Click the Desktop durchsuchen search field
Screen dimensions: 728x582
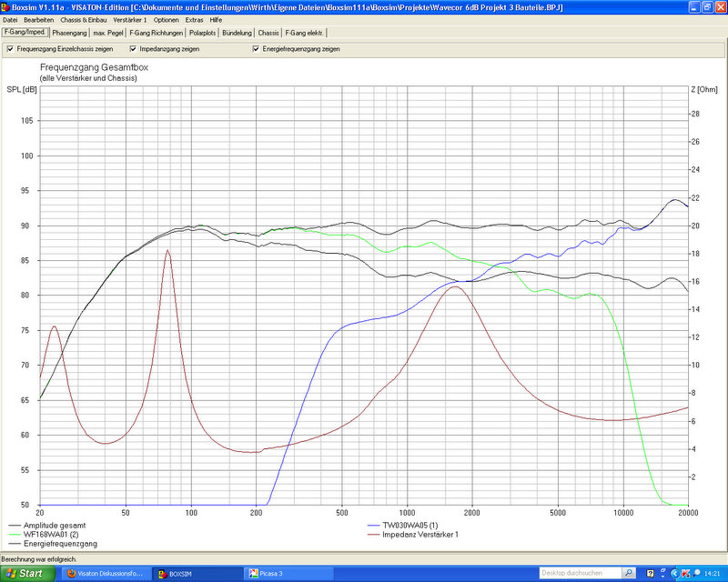[x=579, y=574]
